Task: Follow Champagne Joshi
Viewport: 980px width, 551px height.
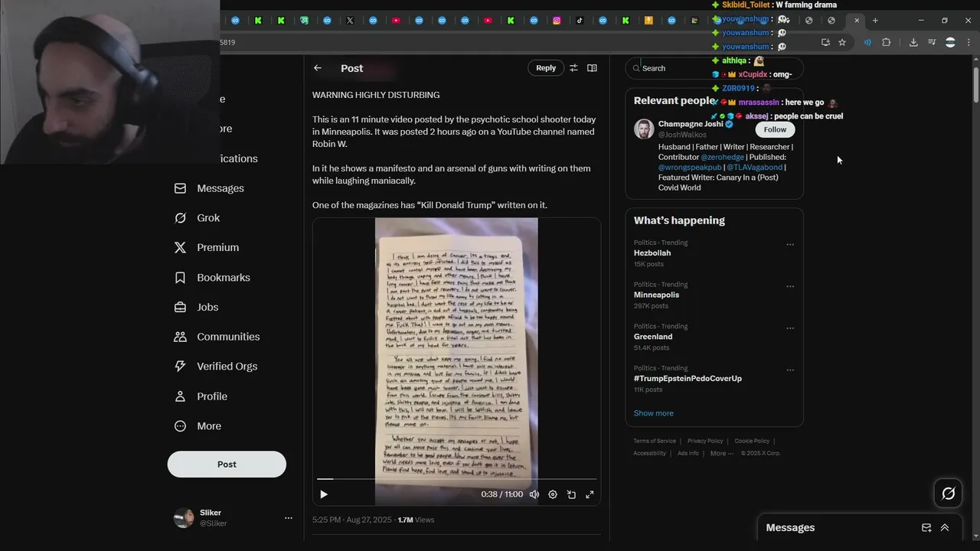Action: pos(775,129)
